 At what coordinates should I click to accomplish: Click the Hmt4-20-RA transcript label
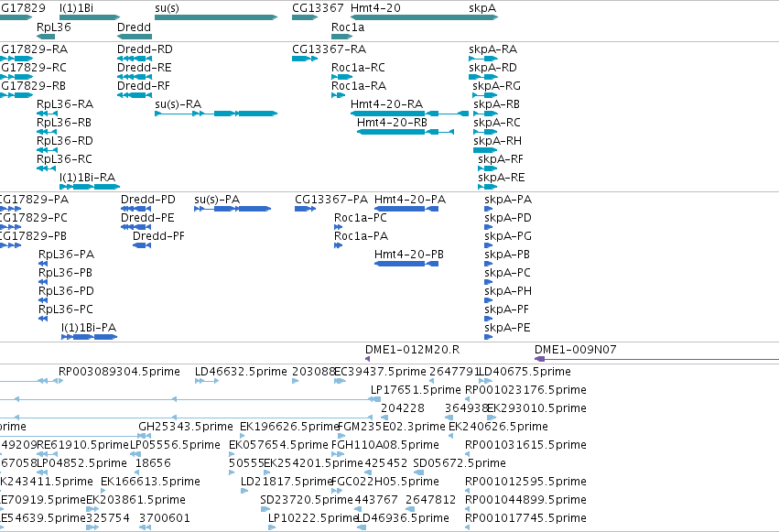coord(386,104)
